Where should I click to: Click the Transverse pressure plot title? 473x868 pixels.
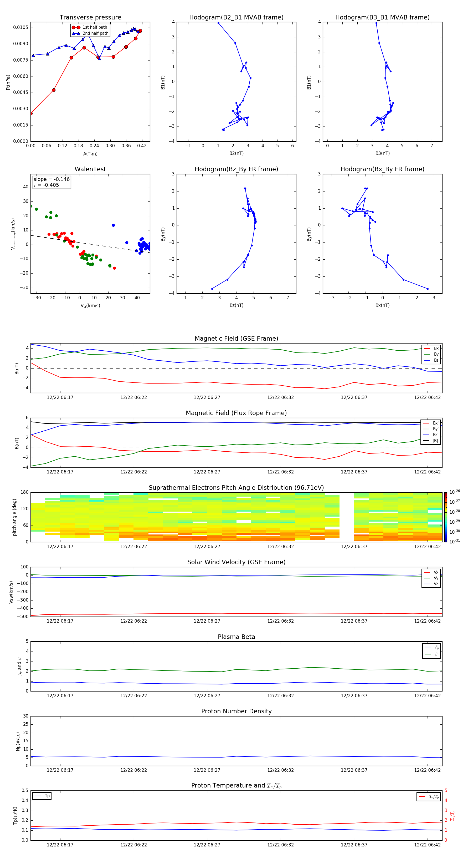tap(90, 18)
